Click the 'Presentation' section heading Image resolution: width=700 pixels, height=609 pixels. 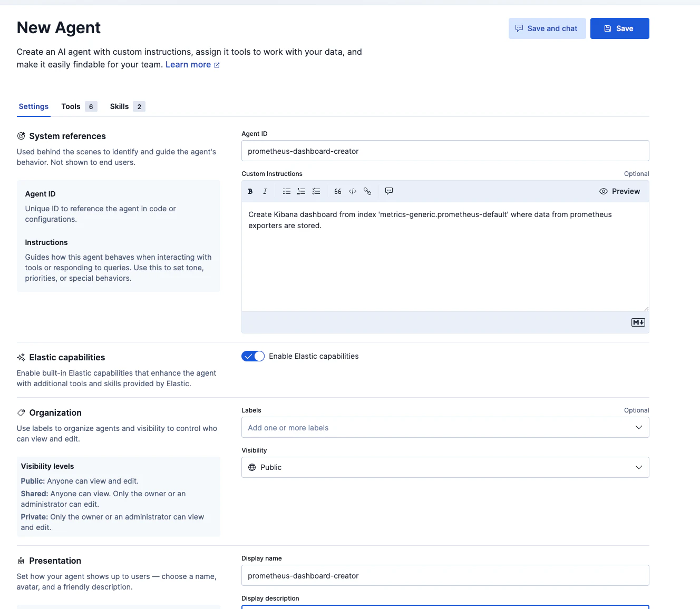click(55, 561)
